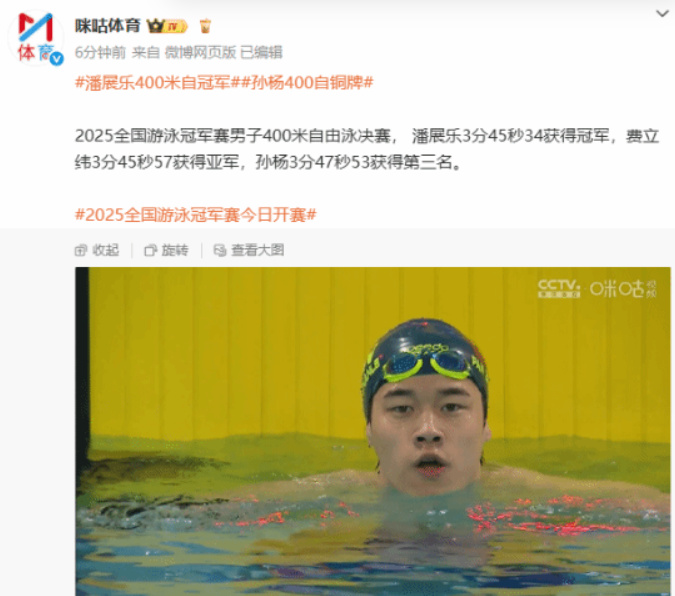Viewport: 675px width, 596px height.
Task: Click the bubble tea badge icon
Action: pos(205,26)
